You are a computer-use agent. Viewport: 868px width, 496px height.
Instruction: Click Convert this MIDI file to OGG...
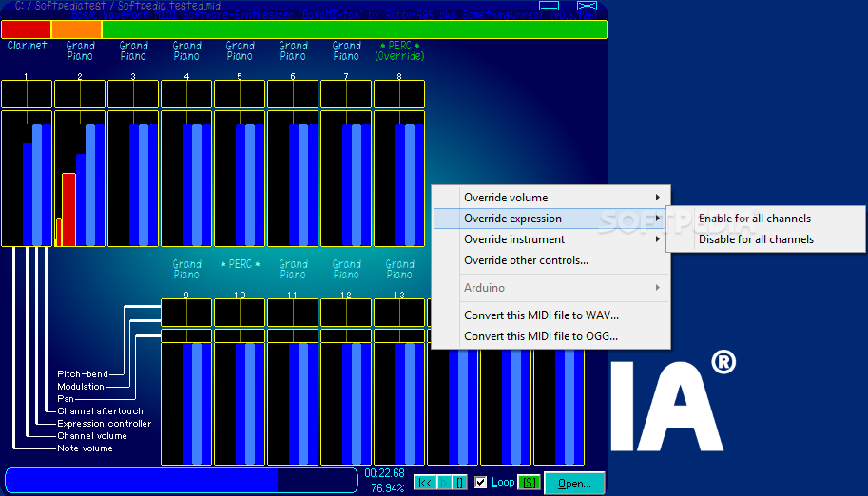(550, 336)
